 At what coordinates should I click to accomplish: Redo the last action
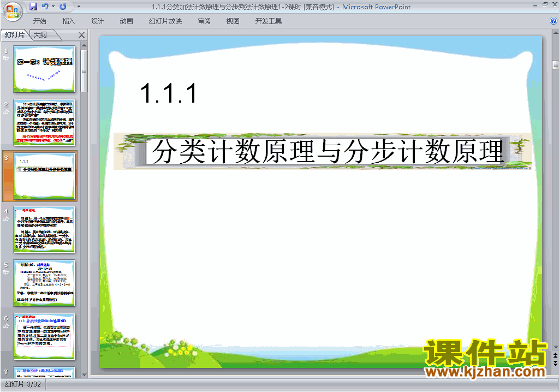[x=63, y=7]
